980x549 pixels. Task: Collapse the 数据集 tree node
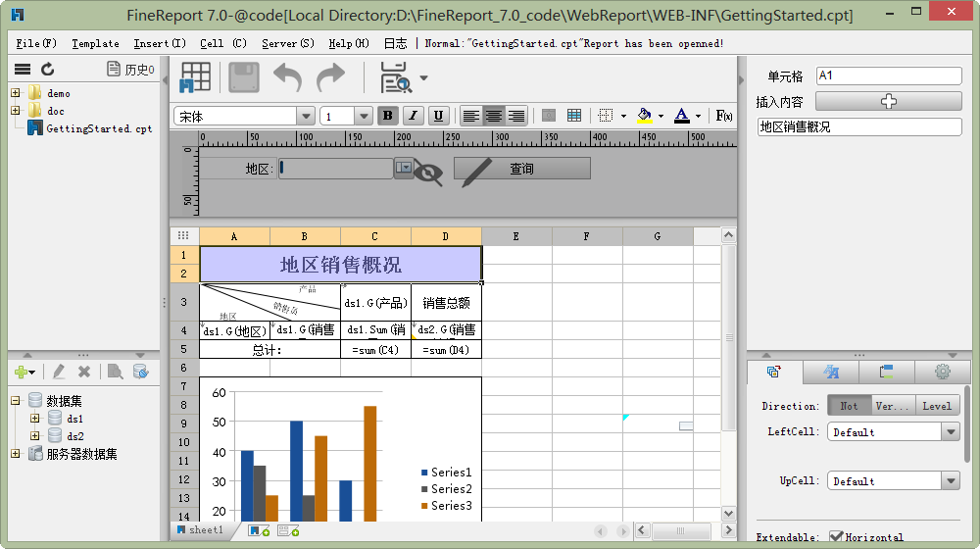[x=15, y=400]
